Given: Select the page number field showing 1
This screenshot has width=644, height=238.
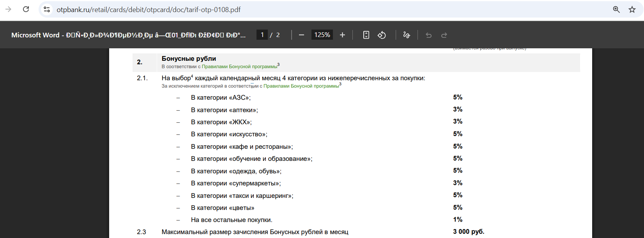Looking at the screenshot, I should 262,35.
